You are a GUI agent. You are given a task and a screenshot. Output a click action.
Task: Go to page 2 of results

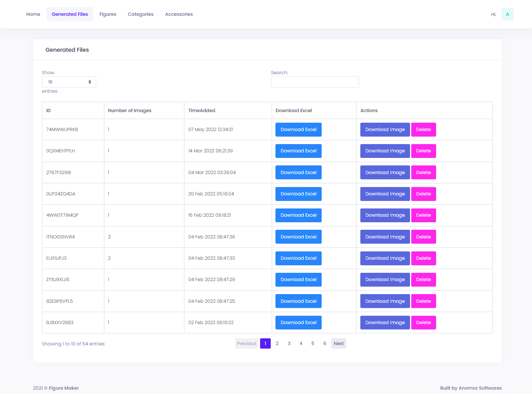point(277,343)
